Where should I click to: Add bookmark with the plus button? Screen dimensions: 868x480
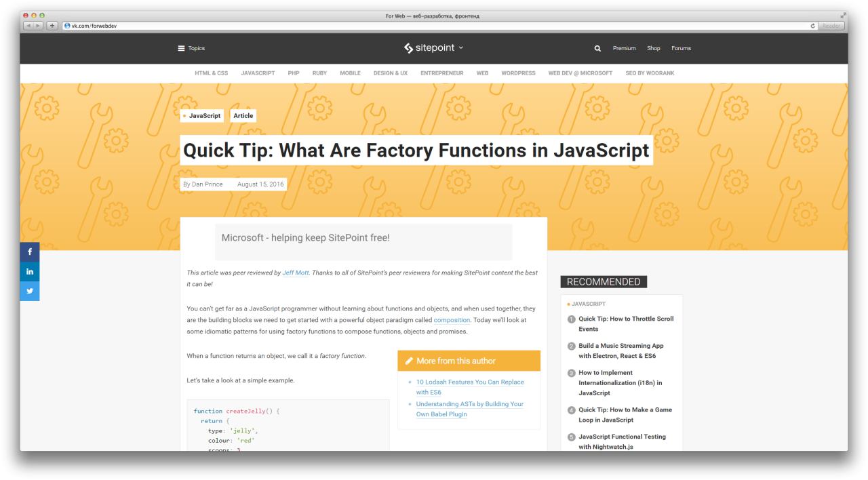(x=52, y=26)
